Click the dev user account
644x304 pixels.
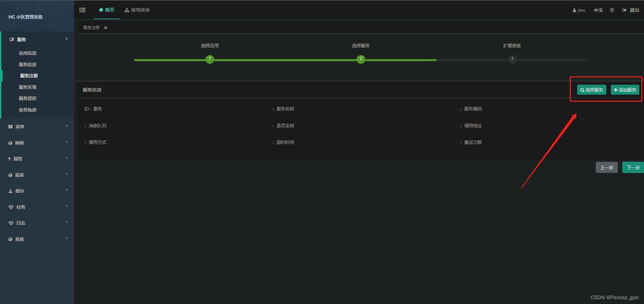tap(579, 10)
